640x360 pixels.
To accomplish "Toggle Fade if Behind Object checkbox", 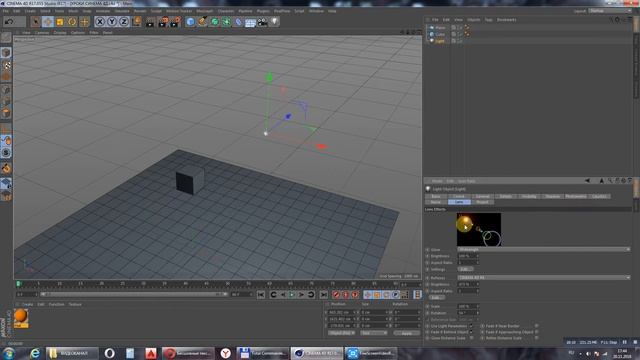I will click(x=471, y=332).
